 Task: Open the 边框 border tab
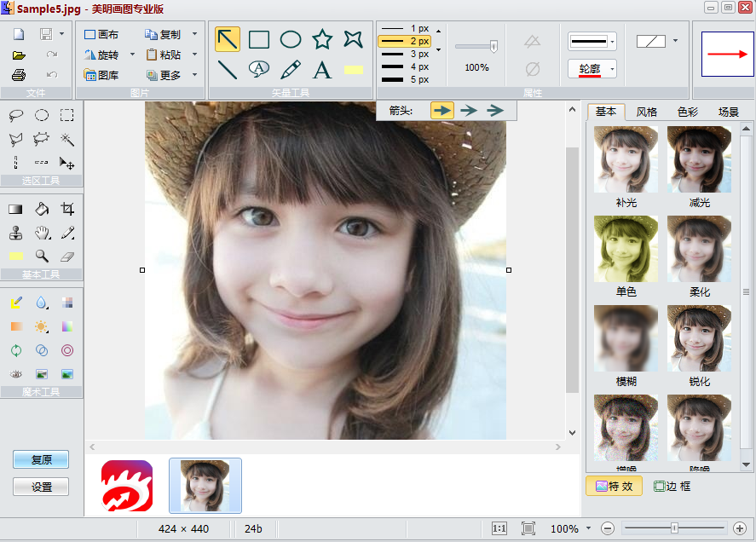672,486
